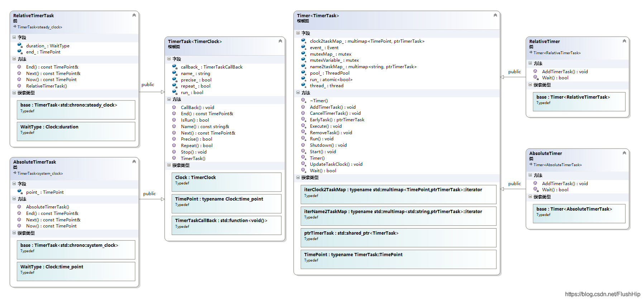Collapse the 方法 section in Timer<TimerTask>
Screen dimensions: 644x301
tap(298, 93)
